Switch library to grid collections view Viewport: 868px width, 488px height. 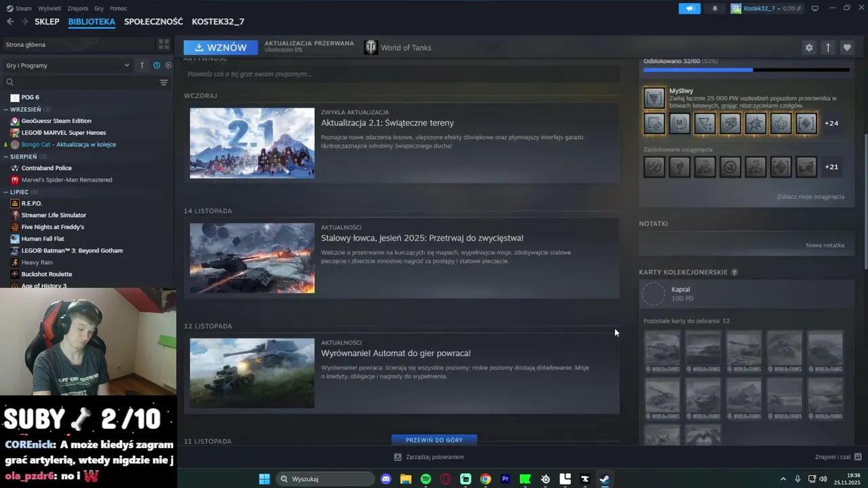pos(163,44)
